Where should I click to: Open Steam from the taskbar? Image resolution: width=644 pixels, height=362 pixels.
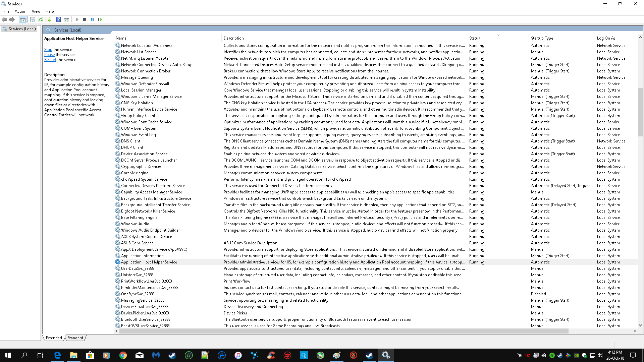tap(172, 355)
